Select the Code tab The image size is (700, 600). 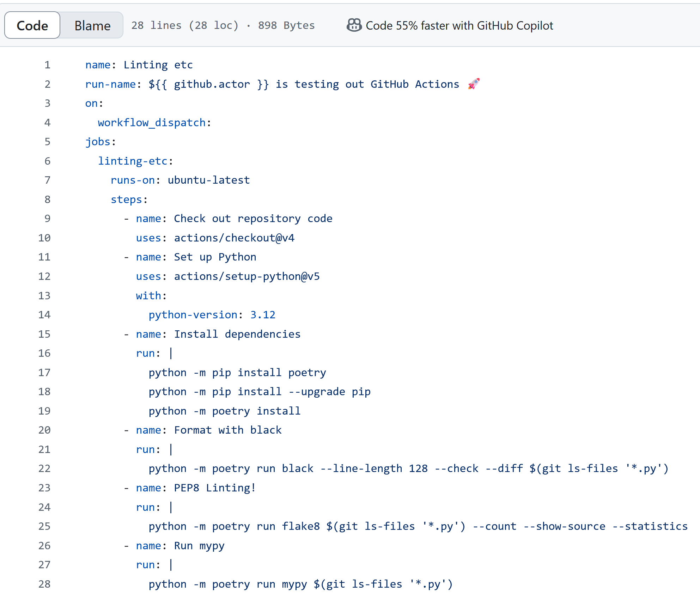32,25
